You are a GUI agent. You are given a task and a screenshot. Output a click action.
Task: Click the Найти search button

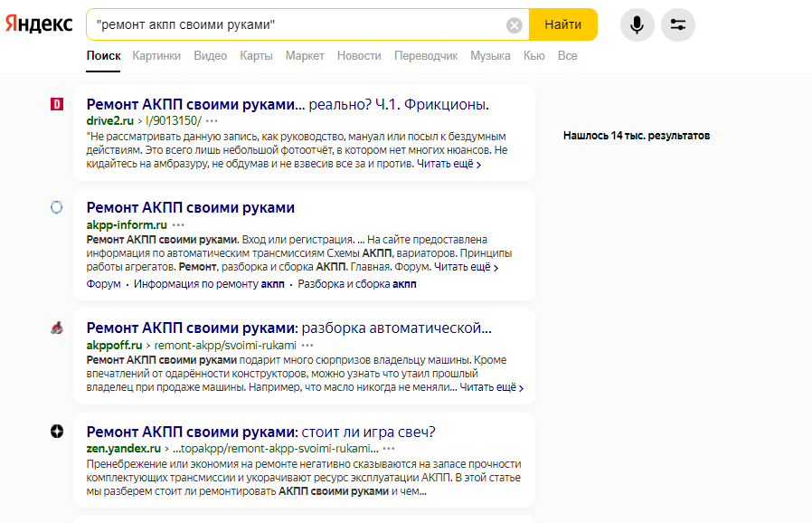click(563, 24)
